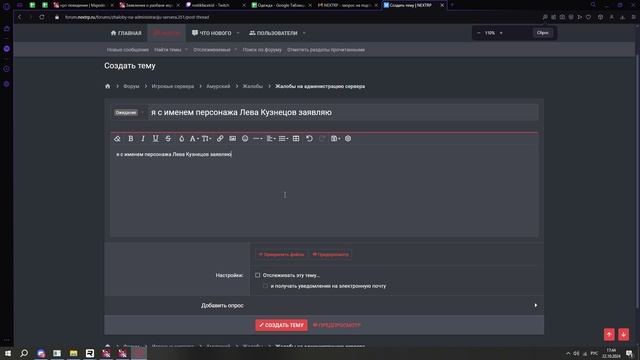Screen dimensions: 640x360
Task: Click the eraser remove-formatting icon in editor toolbar
Action: 117,139
